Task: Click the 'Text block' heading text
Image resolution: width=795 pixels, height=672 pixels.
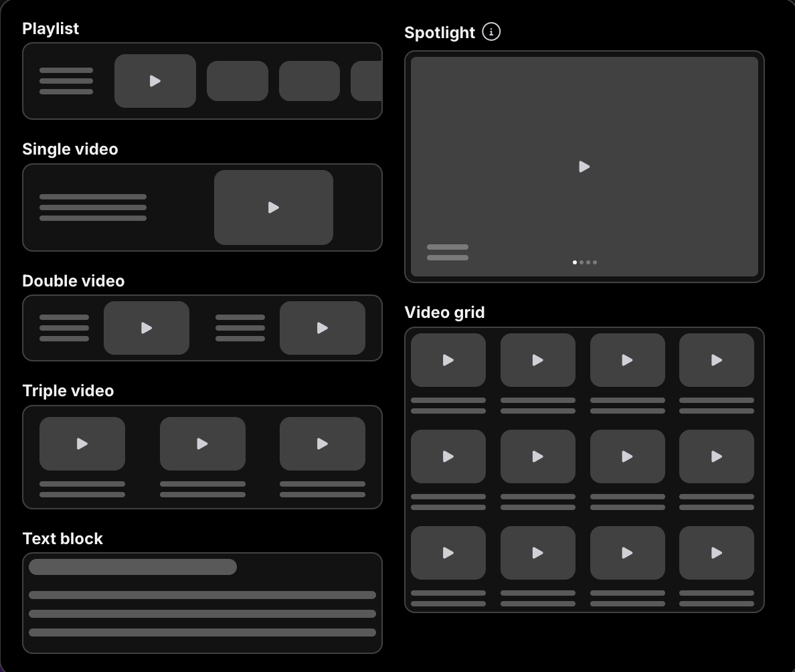Action: (x=62, y=539)
